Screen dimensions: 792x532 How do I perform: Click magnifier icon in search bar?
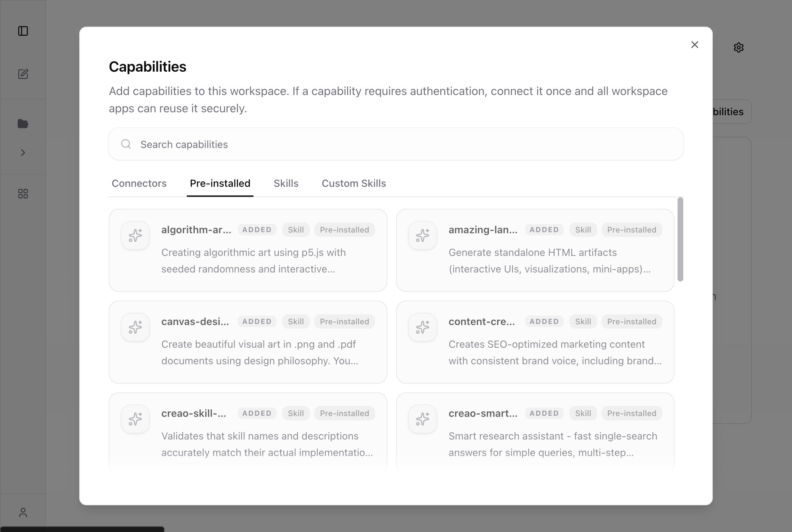pos(126,144)
